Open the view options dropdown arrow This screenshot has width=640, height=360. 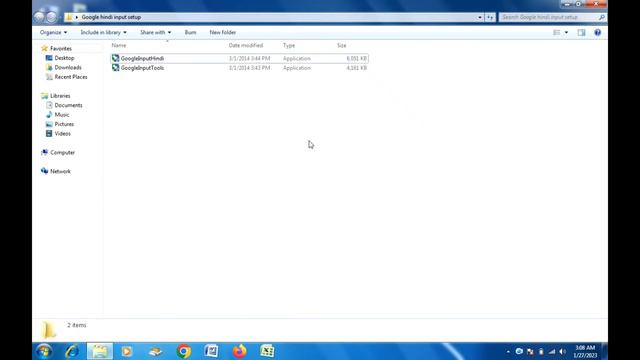[566, 32]
